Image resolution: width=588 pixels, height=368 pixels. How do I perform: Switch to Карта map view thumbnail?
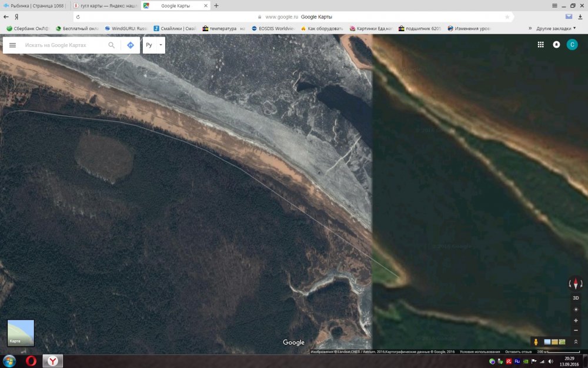click(21, 333)
